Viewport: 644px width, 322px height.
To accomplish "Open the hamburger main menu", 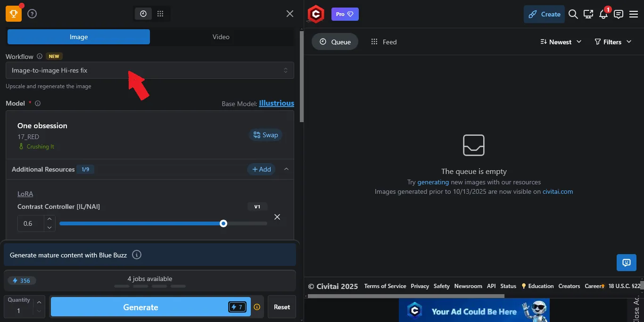I will (x=633, y=14).
